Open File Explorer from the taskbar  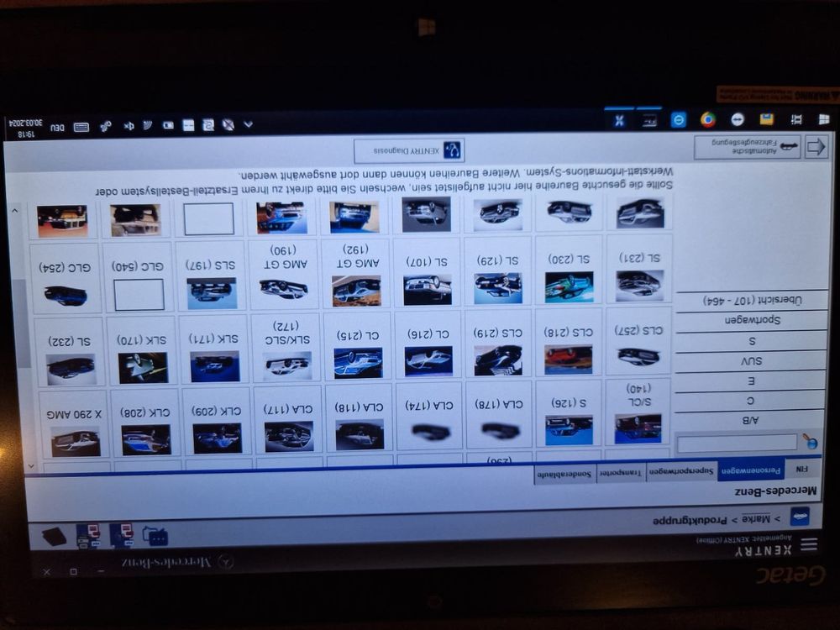(x=767, y=119)
